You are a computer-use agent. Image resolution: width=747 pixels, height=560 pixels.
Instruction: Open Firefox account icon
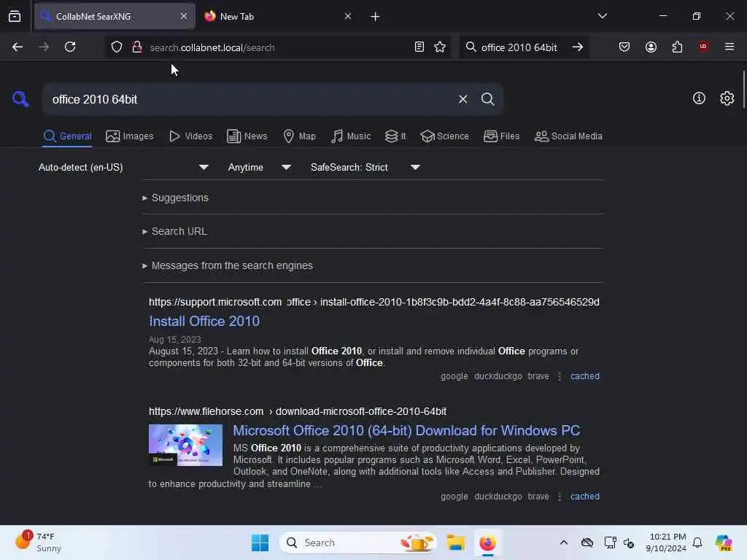click(651, 47)
